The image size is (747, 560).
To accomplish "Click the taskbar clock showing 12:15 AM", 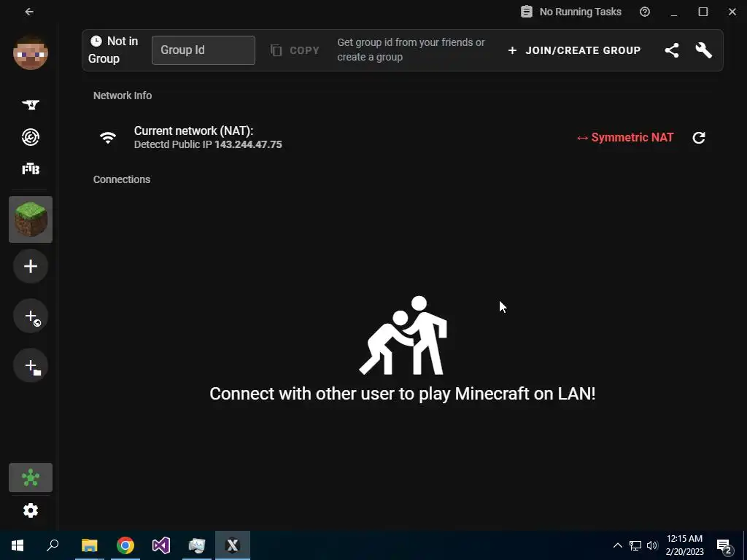I will tap(684, 545).
